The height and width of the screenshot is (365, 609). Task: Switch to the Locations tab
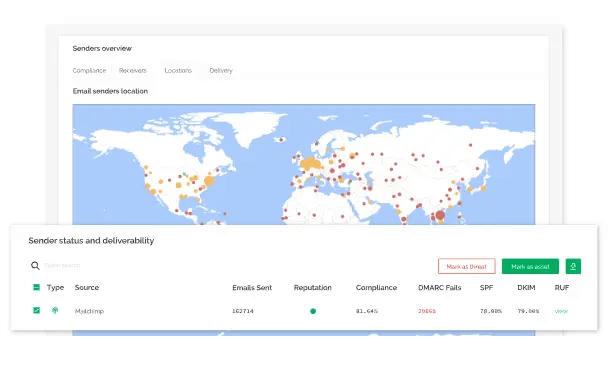click(178, 70)
